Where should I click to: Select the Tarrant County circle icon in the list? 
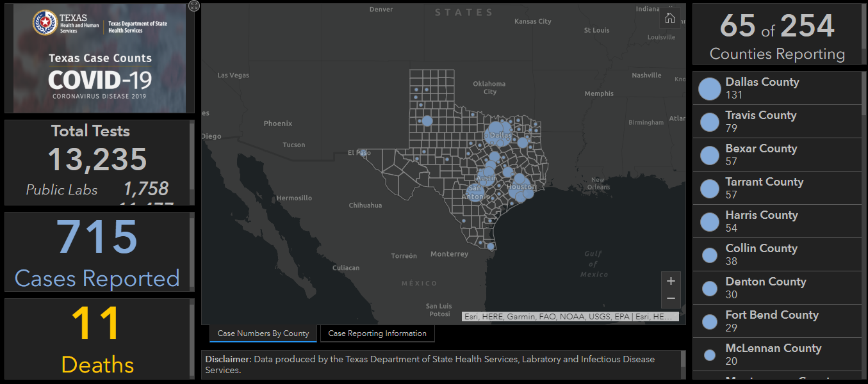point(709,188)
